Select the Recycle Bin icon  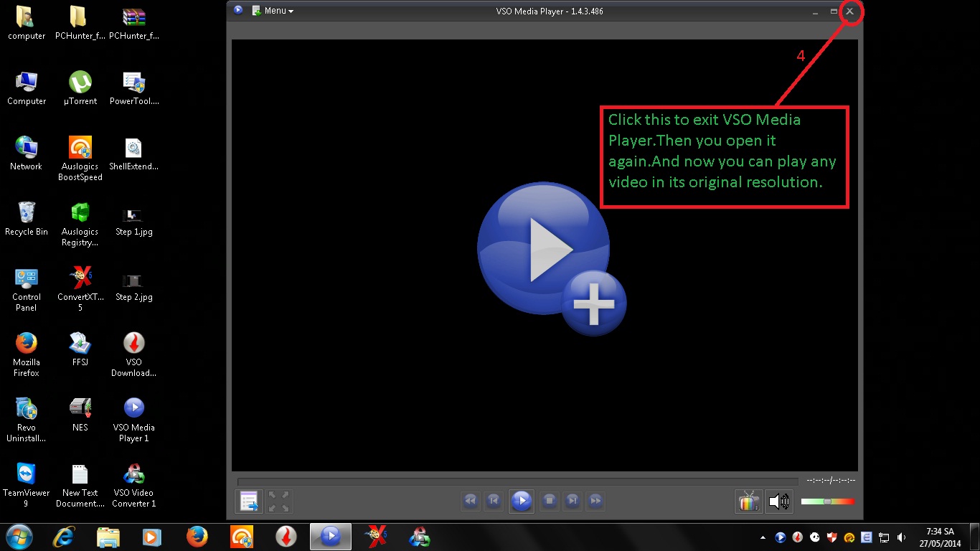coord(27,218)
